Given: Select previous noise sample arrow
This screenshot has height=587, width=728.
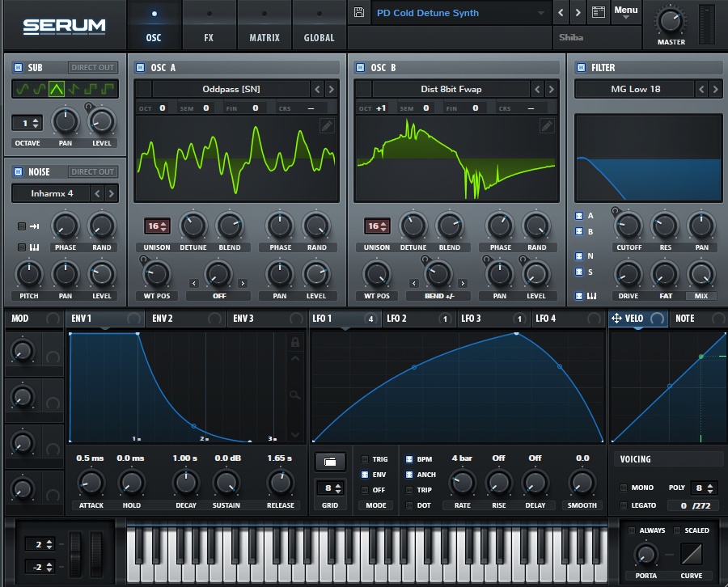Looking at the screenshot, I should click(x=97, y=193).
